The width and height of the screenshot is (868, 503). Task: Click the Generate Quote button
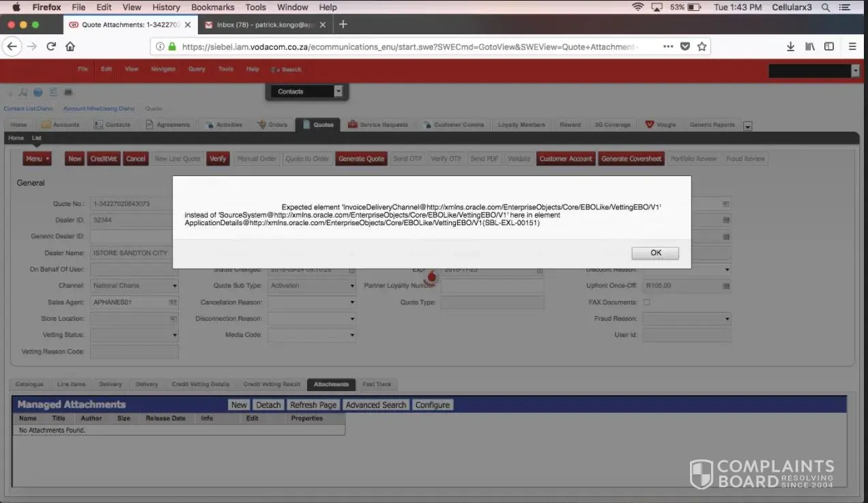[361, 158]
